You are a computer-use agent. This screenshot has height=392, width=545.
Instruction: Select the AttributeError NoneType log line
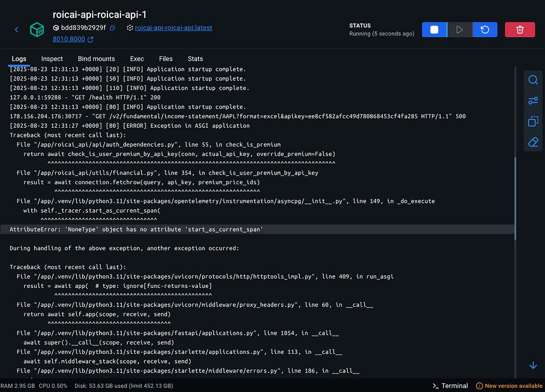[257, 229]
